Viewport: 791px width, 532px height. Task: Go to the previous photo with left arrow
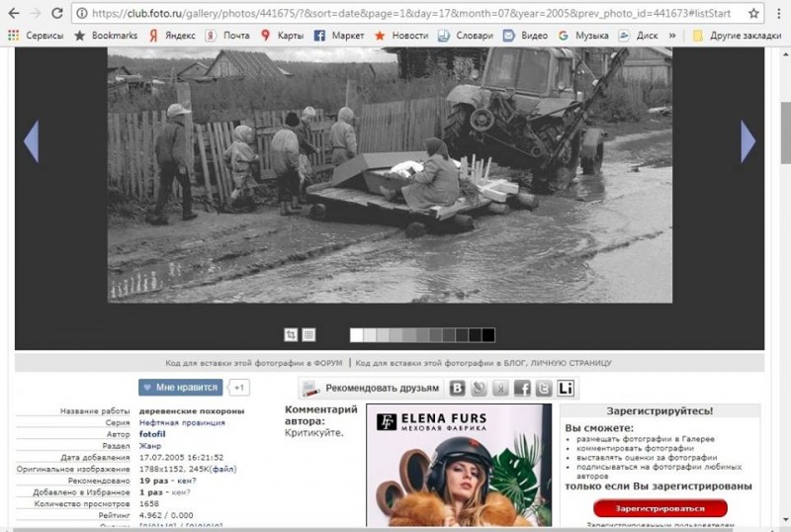pyautogui.click(x=31, y=141)
